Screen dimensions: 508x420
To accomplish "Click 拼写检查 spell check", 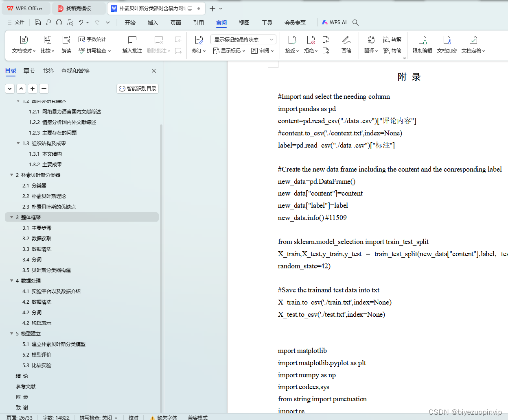I will coord(94,51).
